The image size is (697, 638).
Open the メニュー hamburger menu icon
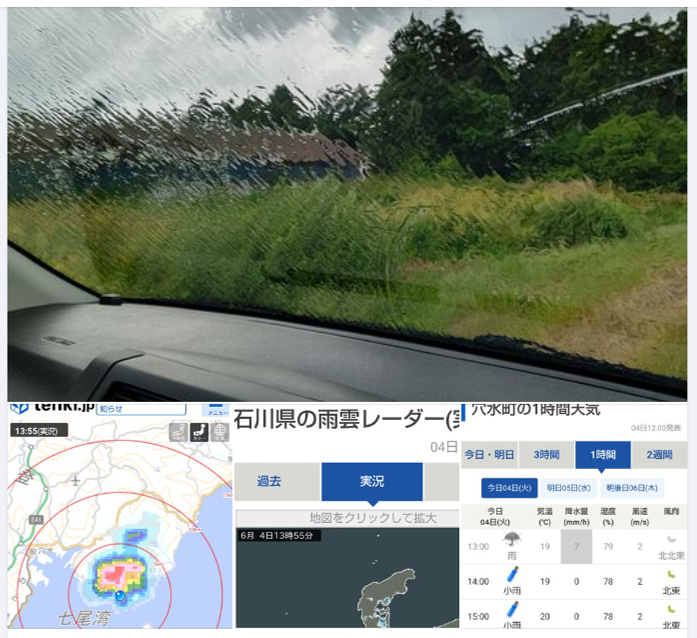216,409
